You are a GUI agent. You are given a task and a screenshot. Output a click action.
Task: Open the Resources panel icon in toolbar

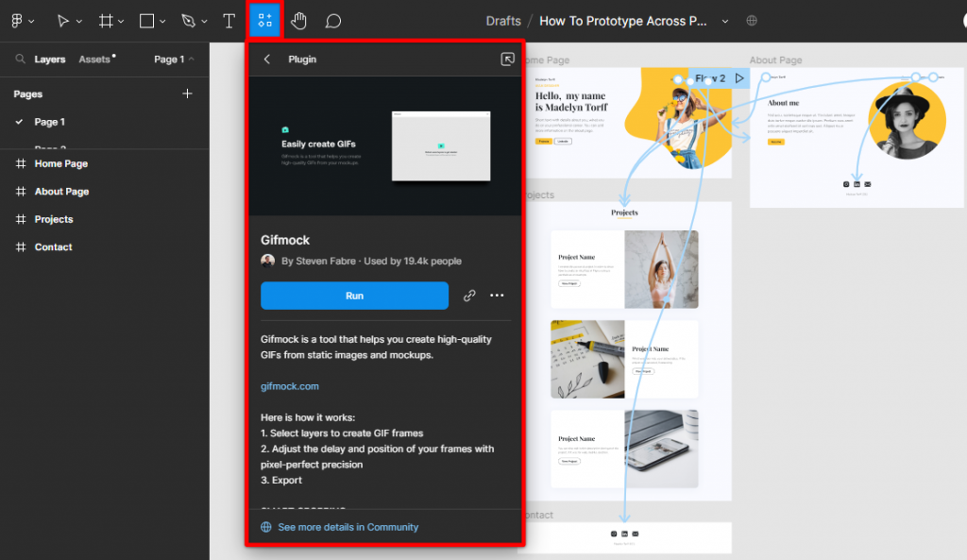pos(264,20)
